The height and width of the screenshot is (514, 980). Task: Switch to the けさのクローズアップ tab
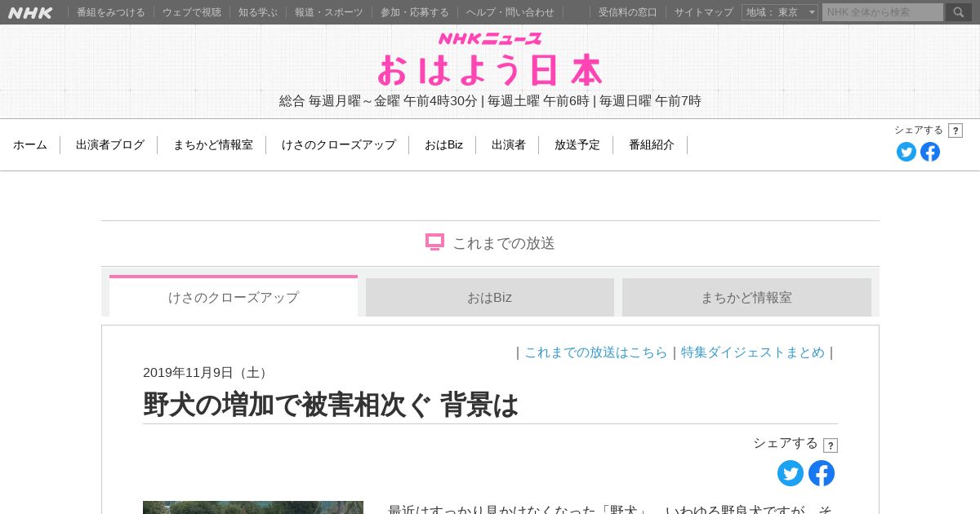click(x=234, y=296)
